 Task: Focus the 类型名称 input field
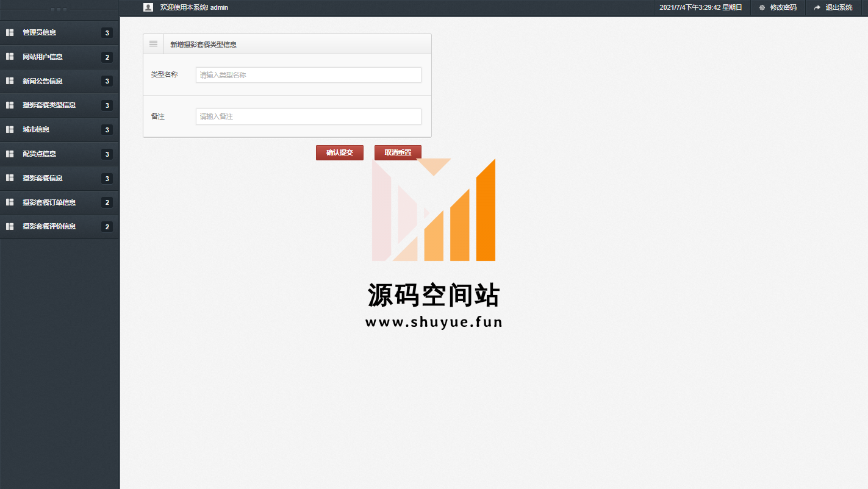(309, 75)
